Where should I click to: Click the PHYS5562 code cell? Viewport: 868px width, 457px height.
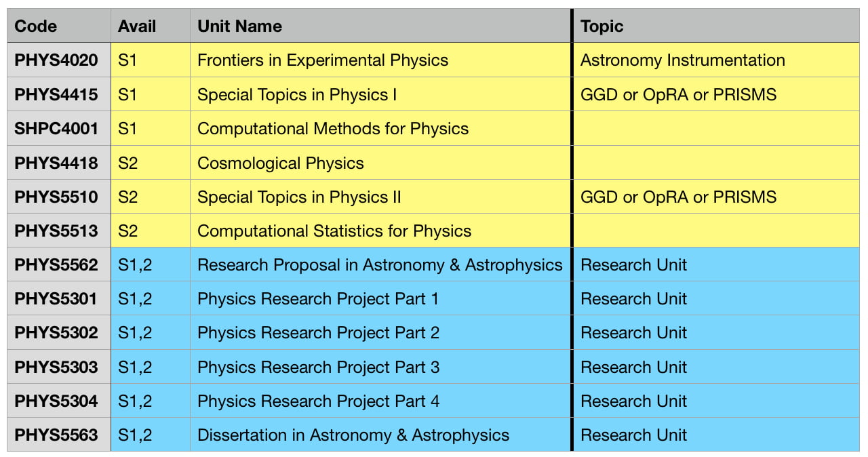tap(56, 265)
